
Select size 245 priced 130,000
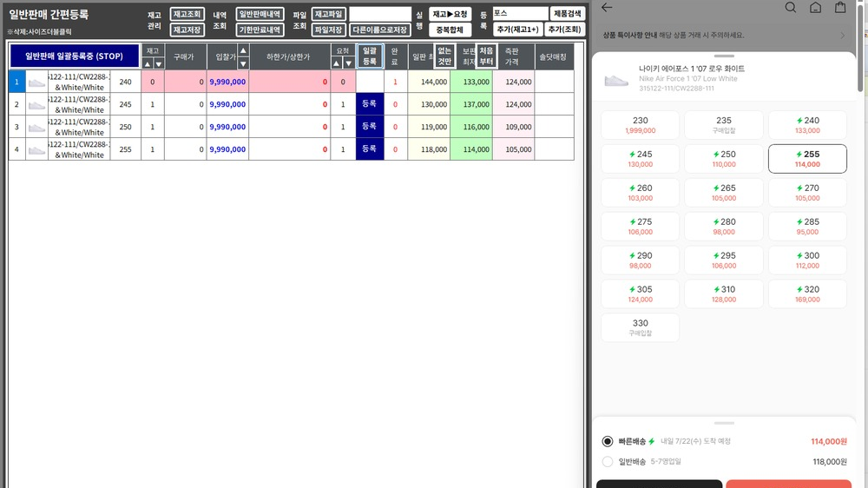point(640,159)
